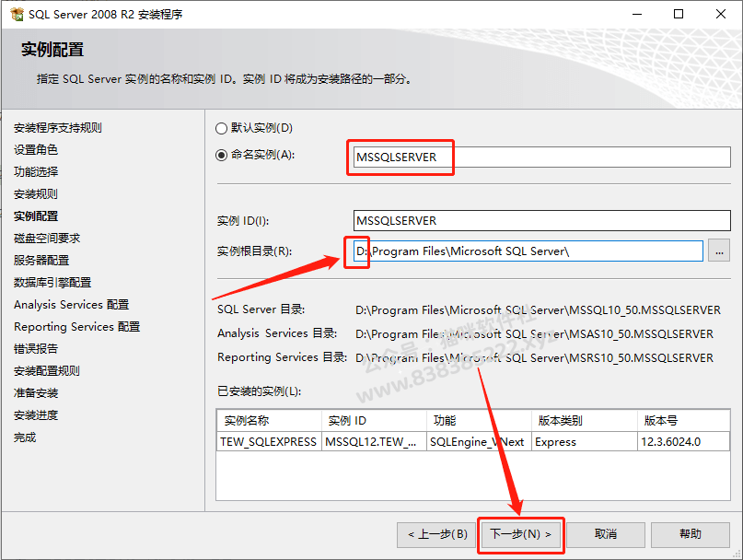Click the named instance name input field
Image resolution: width=743 pixels, height=560 pixels.
(x=541, y=157)
